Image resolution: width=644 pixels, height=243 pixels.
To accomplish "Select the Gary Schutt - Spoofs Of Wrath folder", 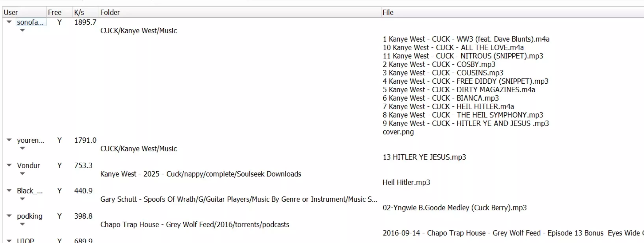I will (239, 199).
